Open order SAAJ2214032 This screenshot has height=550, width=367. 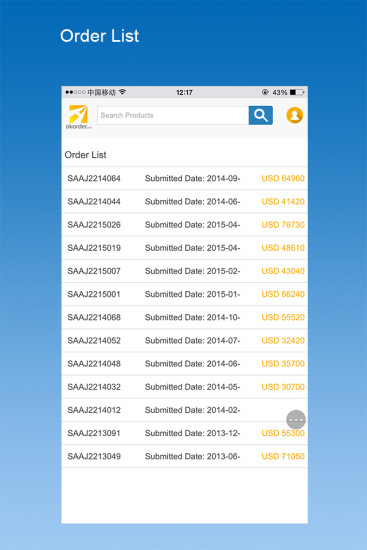[x=185, y=387]
